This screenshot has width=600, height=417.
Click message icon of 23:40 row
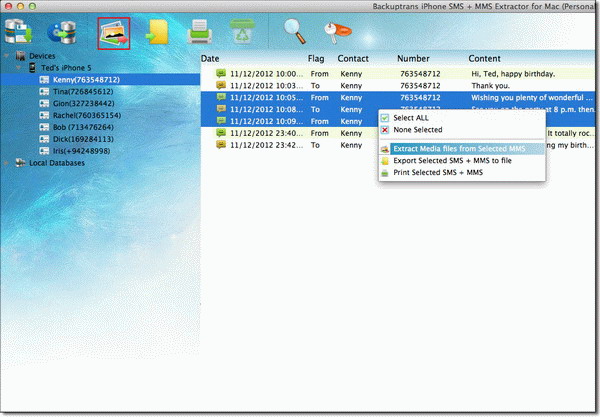(x=221, y=132)
